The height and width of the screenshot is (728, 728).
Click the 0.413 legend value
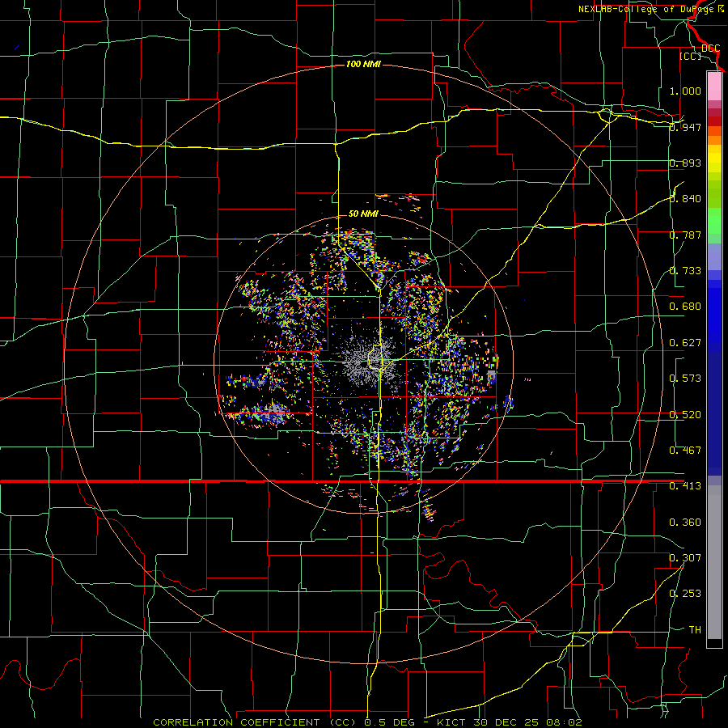click(685, 486)
